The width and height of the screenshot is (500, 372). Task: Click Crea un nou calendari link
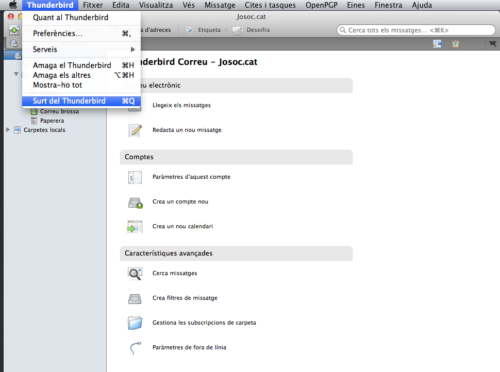[183, 226]
